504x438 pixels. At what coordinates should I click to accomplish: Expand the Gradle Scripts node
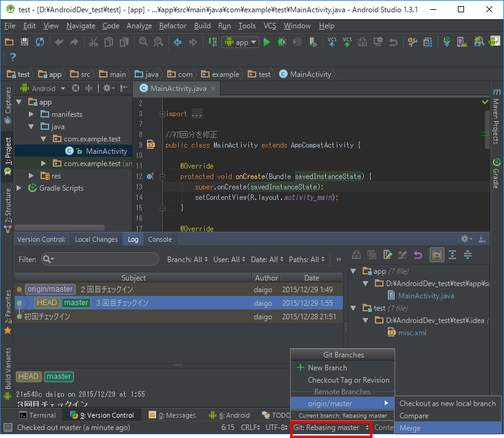pyautogui.click(x=19, y=188)
